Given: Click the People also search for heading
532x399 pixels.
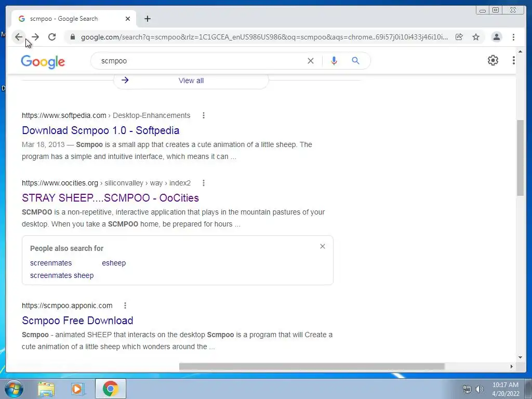Looking at the screenshot, I should (x=67, y=248).
